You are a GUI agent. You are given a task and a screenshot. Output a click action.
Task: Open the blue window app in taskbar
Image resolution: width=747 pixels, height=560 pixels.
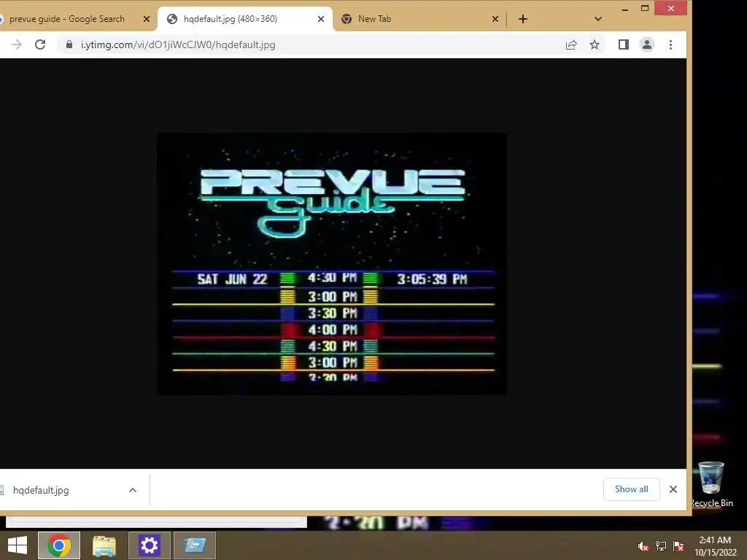point(195,545)
